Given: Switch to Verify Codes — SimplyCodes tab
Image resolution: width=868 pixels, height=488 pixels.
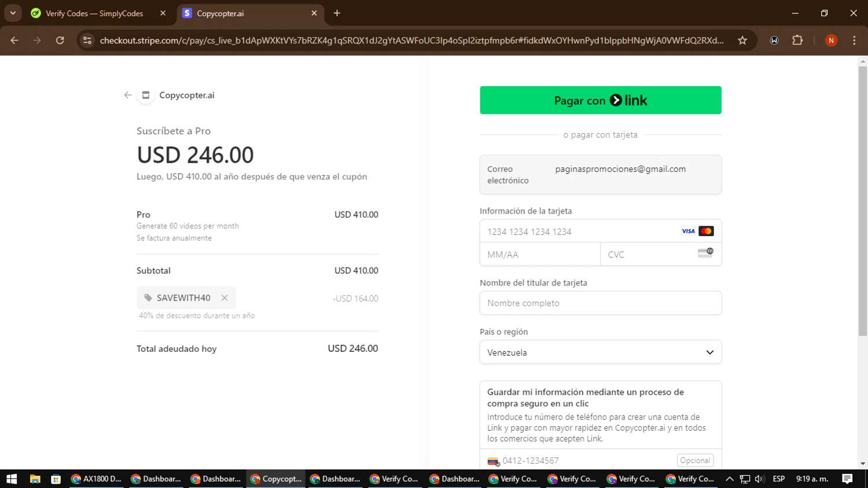Looking at the screenshot, I should pyautogui.click(x=94, y=13).
